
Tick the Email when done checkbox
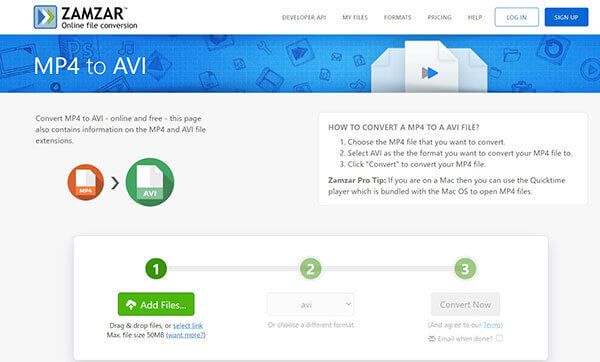(x=499, y=338)
